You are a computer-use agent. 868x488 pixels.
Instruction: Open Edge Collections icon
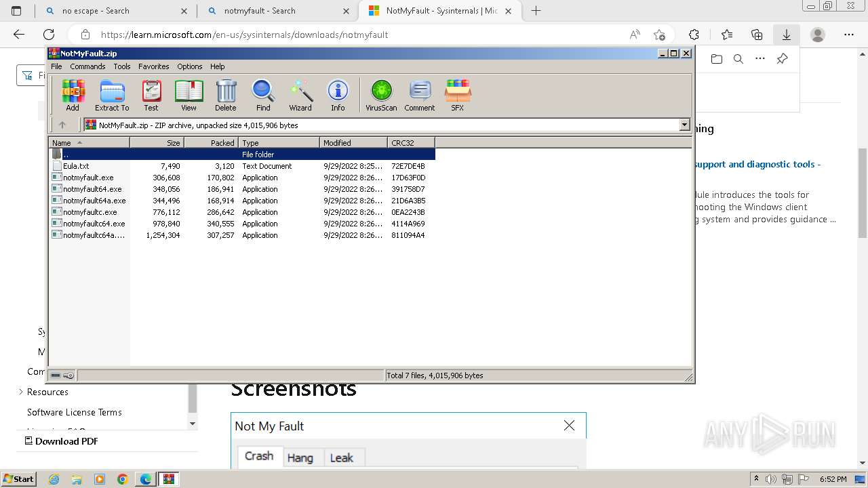(757, 35)
